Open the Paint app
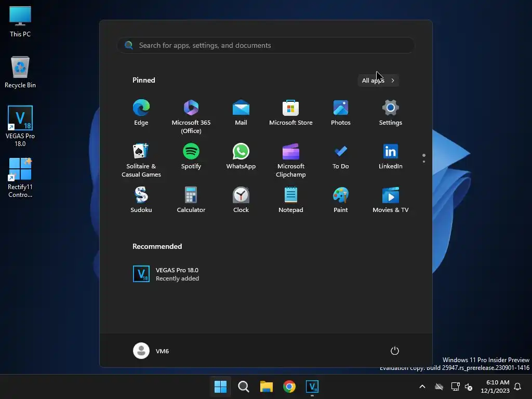 click(341, 200)
